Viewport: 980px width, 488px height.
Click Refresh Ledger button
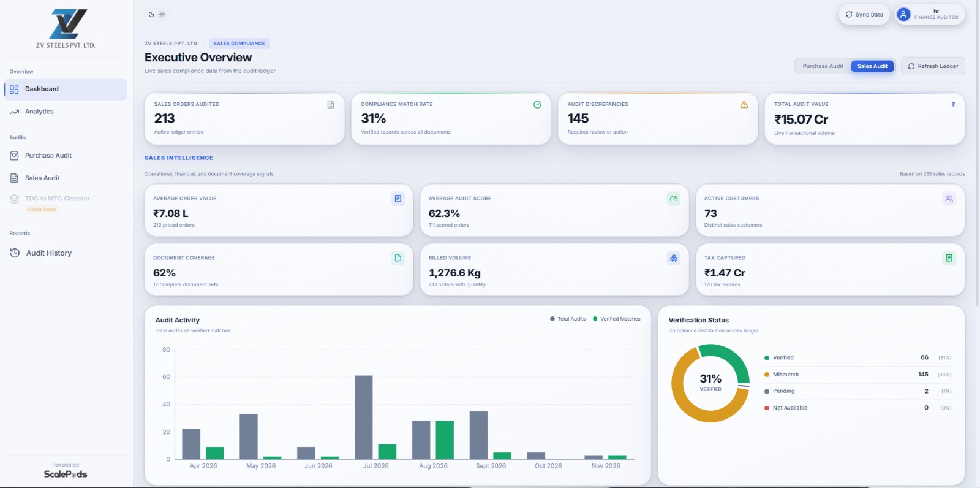tap(933, 66)
